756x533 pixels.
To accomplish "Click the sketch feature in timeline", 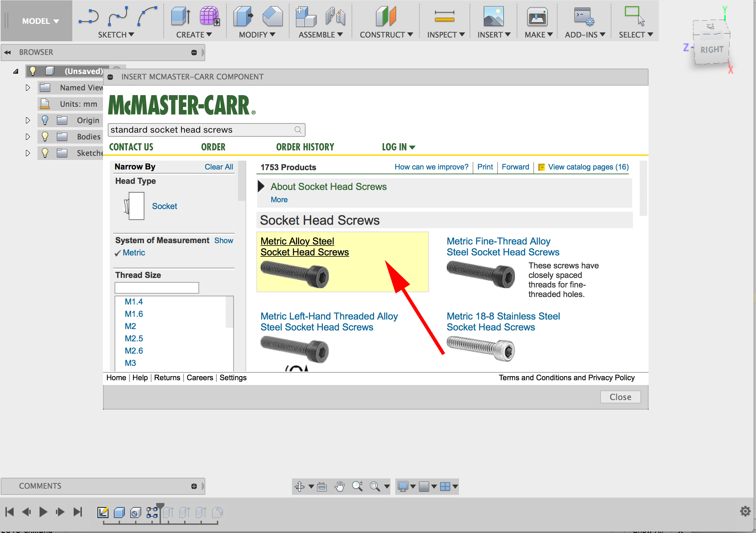I will pyautogui.click(x=103, y=512).
